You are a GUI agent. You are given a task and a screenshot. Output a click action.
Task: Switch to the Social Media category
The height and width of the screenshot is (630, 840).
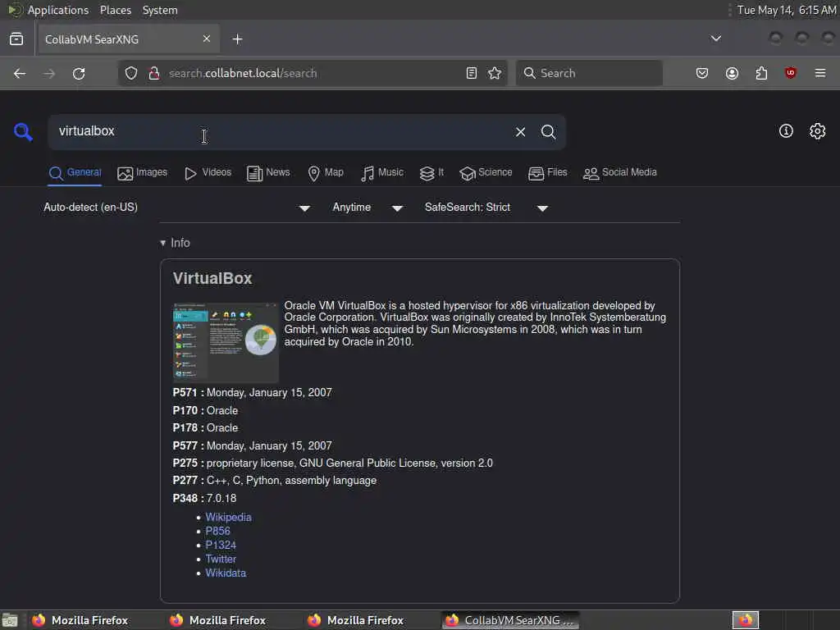620,172
